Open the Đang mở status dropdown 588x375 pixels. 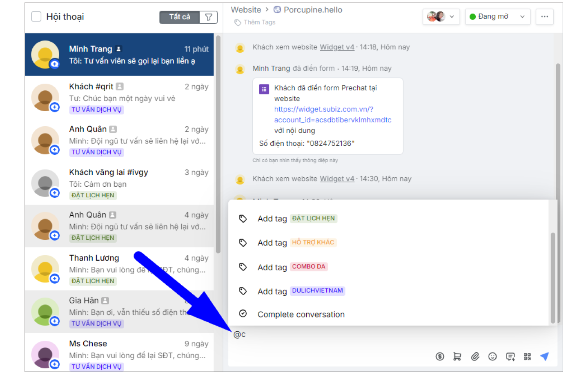[497, 17]
